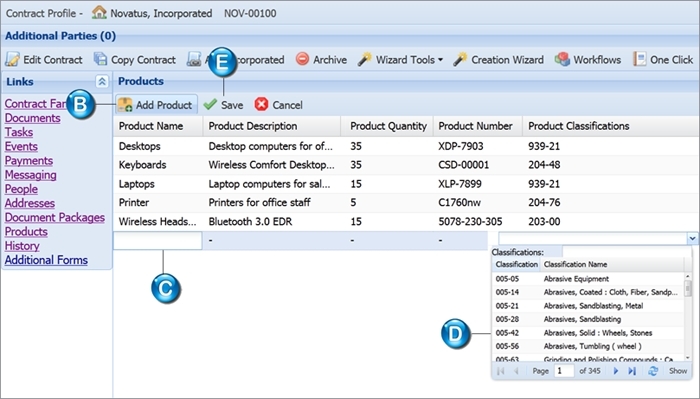Open the Additional Forms link

point(46,260)
